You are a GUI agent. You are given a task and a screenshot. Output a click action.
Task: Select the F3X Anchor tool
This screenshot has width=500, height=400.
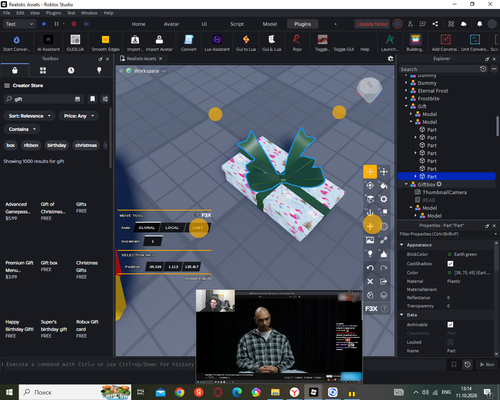click(370, 213)
